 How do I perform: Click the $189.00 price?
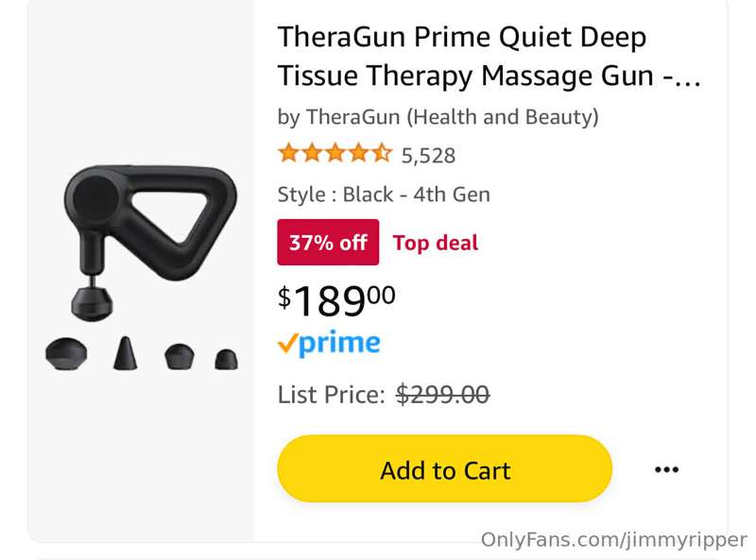point(336,300)
